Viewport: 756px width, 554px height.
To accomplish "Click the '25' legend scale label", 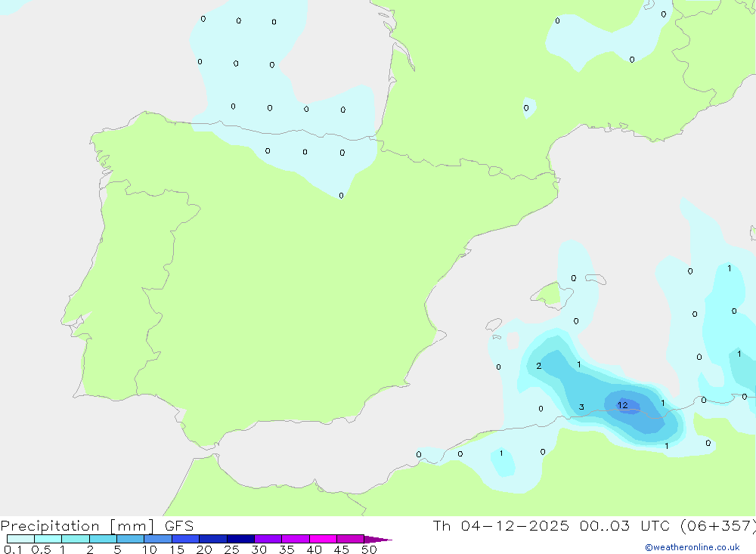I will [231, 549].
